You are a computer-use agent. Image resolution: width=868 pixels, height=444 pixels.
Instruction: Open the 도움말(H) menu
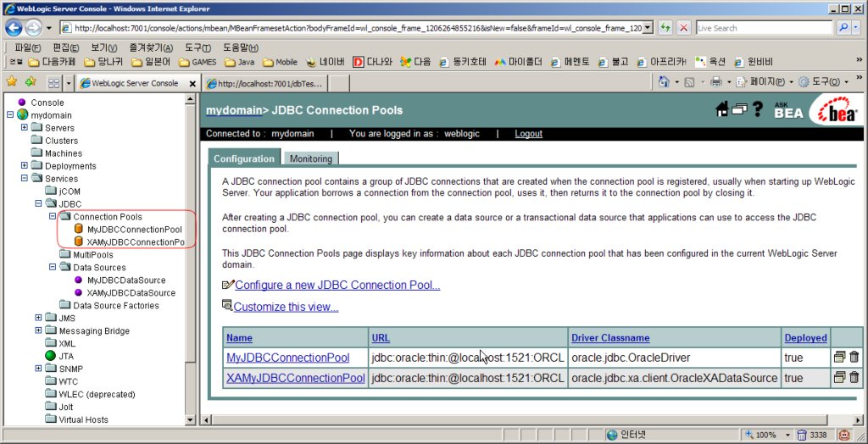(240, 48)
